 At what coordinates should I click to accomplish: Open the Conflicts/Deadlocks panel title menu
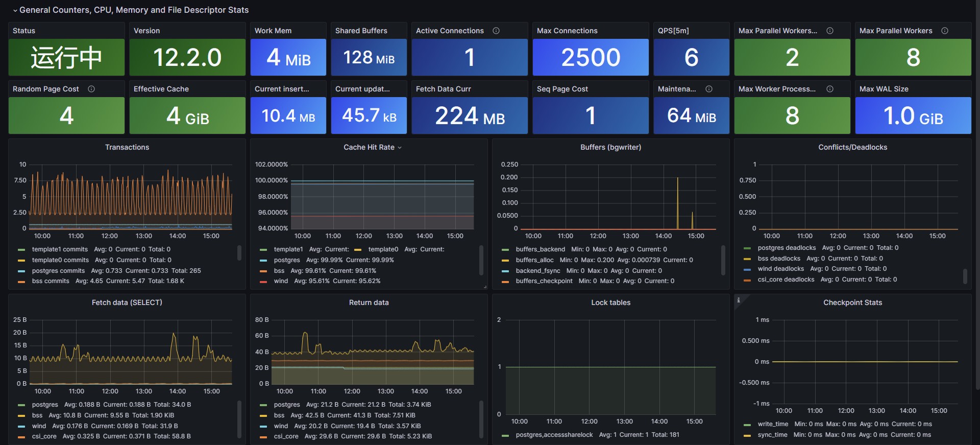point(852,147)
